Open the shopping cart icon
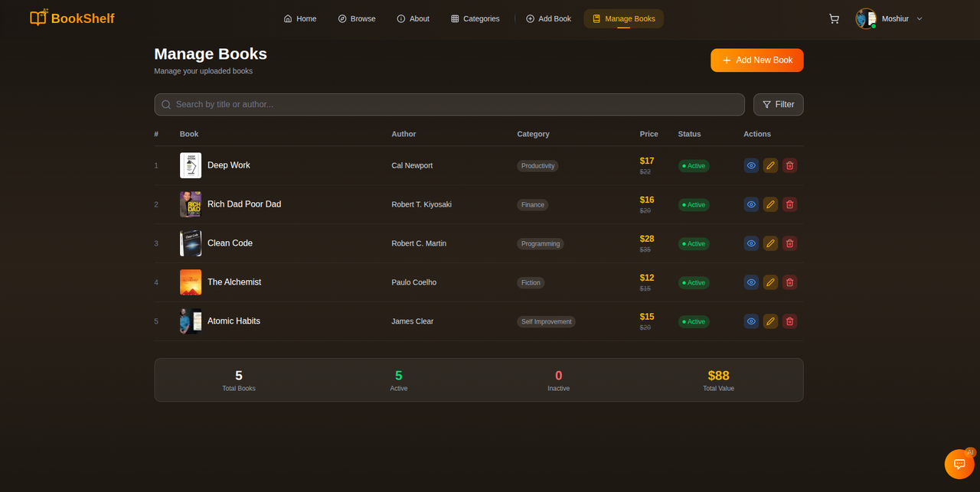This screenshot has width=980, height=492. click(834, 18)
